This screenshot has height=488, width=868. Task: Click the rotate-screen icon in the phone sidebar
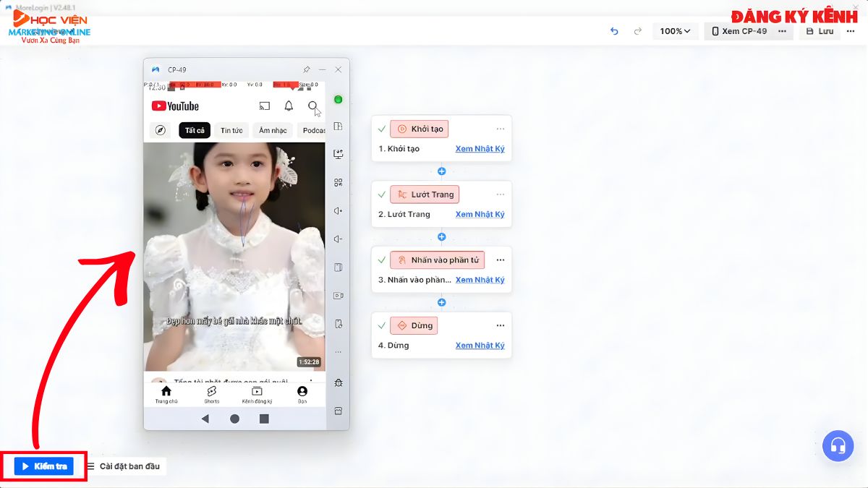338,267
